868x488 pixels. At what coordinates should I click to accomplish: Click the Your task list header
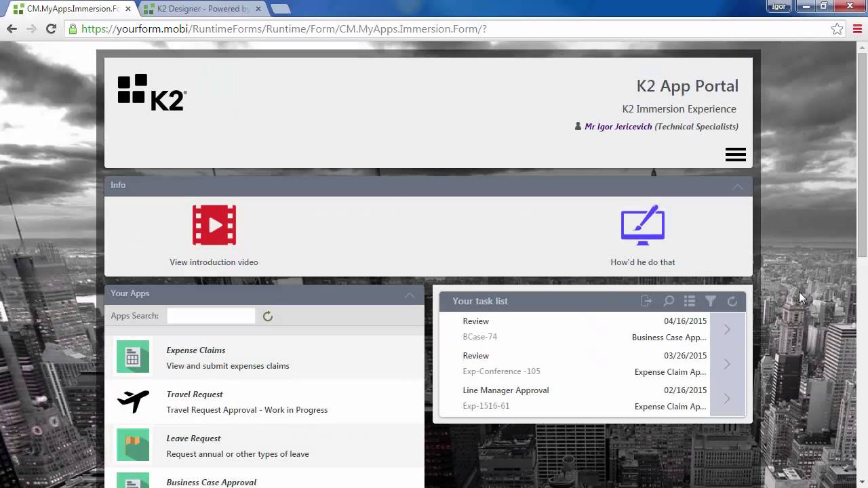click(x=480, y=301)
